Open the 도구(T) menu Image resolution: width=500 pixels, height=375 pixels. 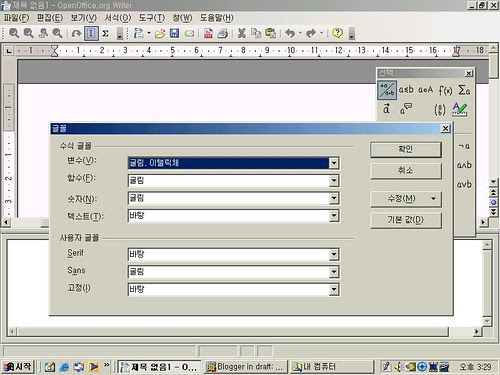pyautogui.click(x=152, y=18)
